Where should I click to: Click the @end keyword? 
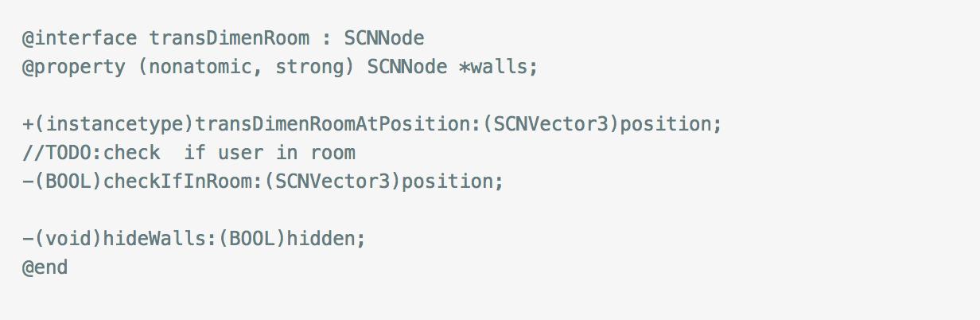point(45,267)
